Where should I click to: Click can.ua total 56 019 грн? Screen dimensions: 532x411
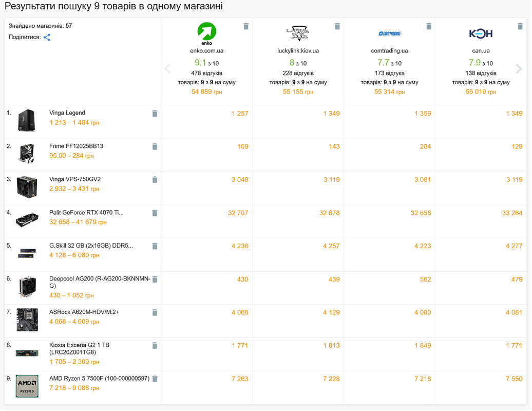pos(481,91)
